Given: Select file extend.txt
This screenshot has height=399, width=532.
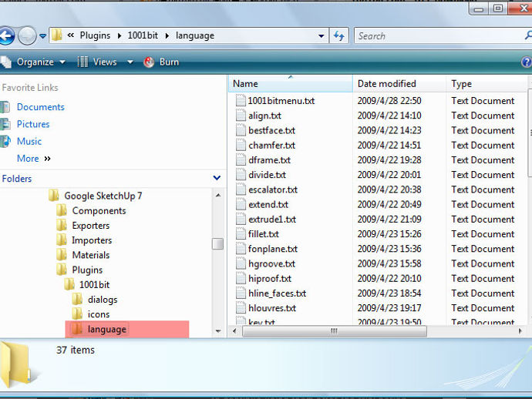Looking at the screenshot, I should click(268, 205).
